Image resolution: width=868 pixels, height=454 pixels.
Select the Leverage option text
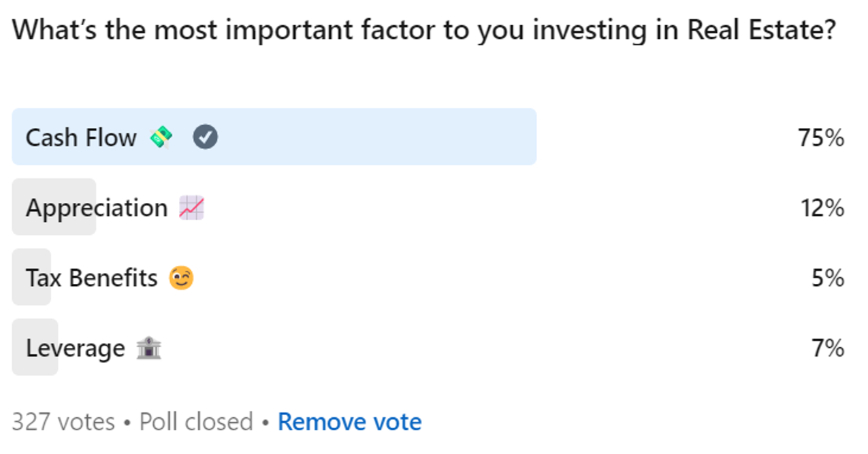pos(76,348)
